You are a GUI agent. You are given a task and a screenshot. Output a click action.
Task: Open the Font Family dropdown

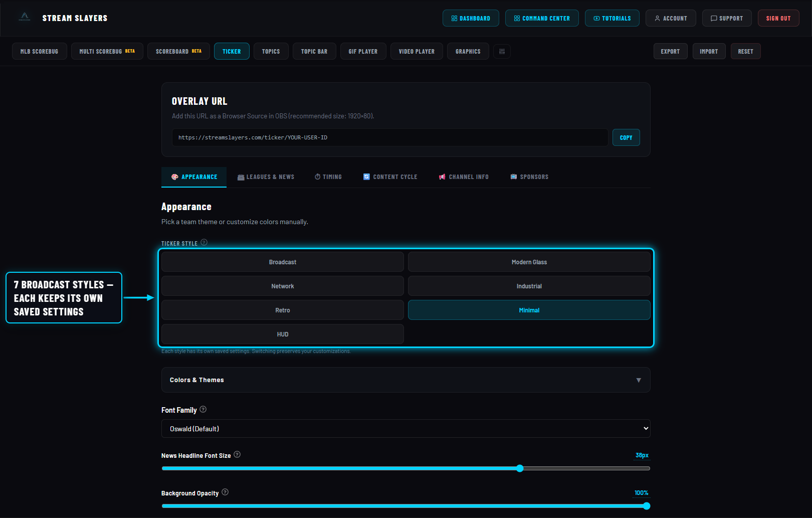pos(406,429)
